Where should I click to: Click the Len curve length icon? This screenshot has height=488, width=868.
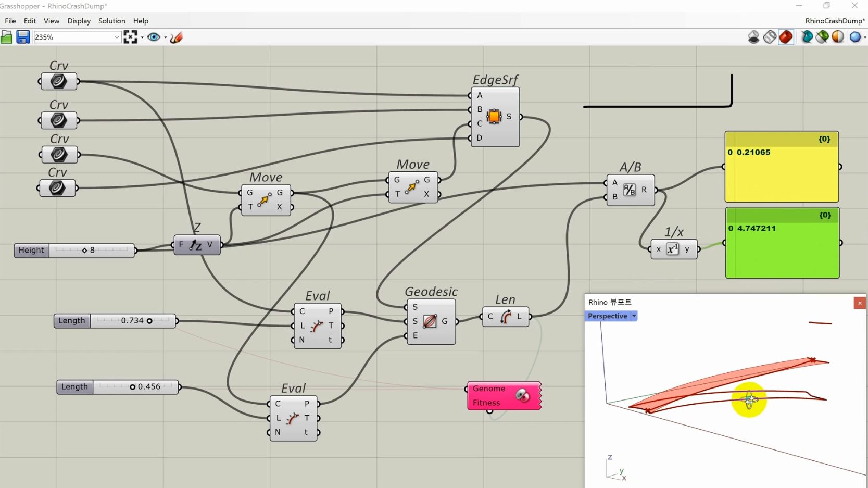(x=505, y=317)
